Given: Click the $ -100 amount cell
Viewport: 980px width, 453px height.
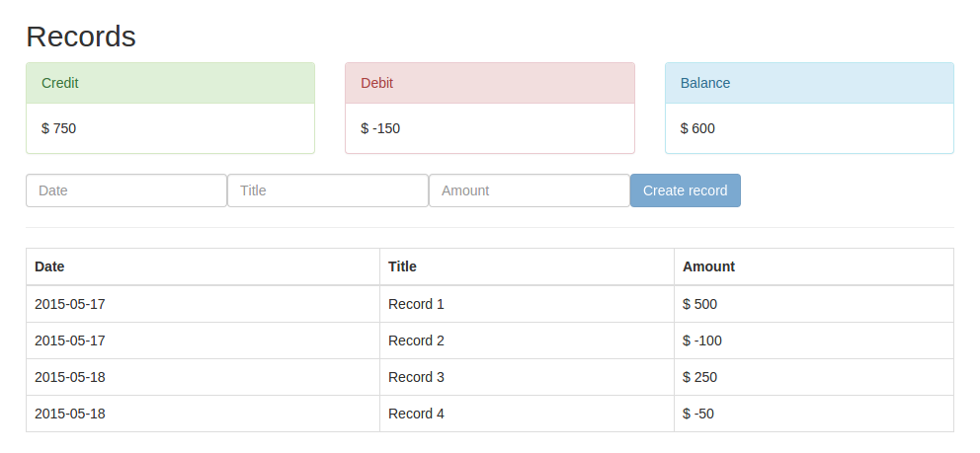Looking at the screenshot, I should (x=702, y=340).
